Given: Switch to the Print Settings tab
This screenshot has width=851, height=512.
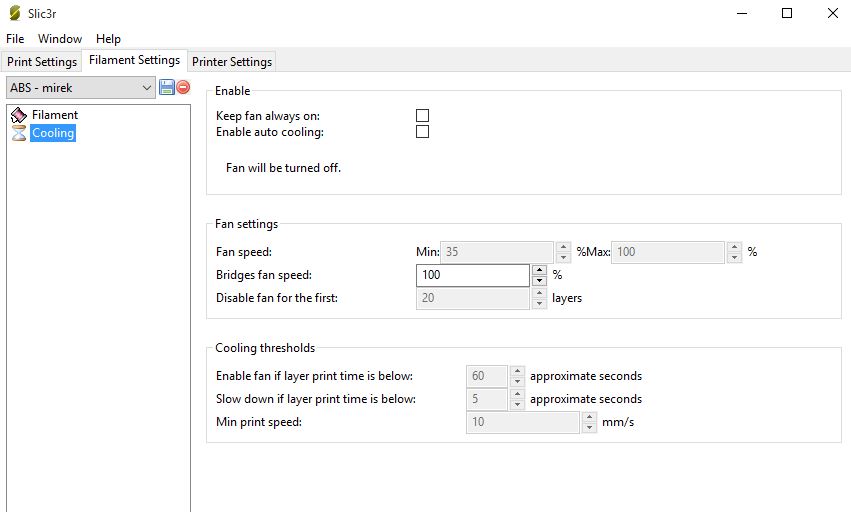Looking at the screenshot, I should tap(42, 62).
